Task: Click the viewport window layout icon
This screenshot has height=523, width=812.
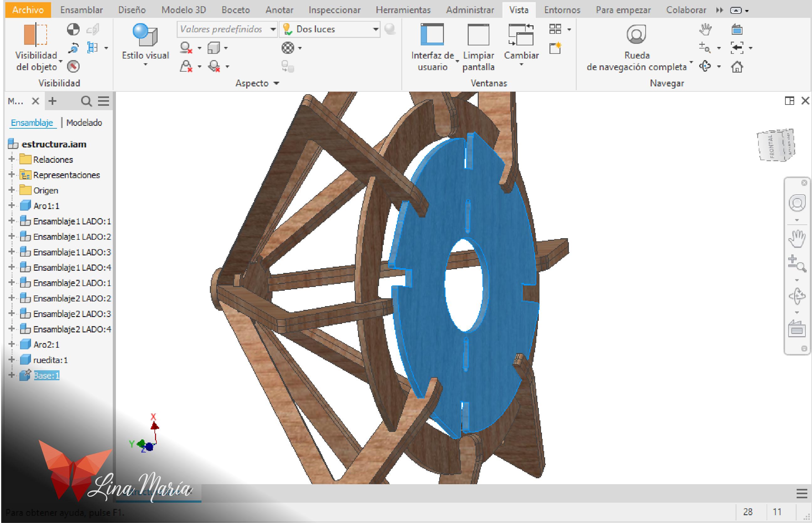Action: coord(789,101)
